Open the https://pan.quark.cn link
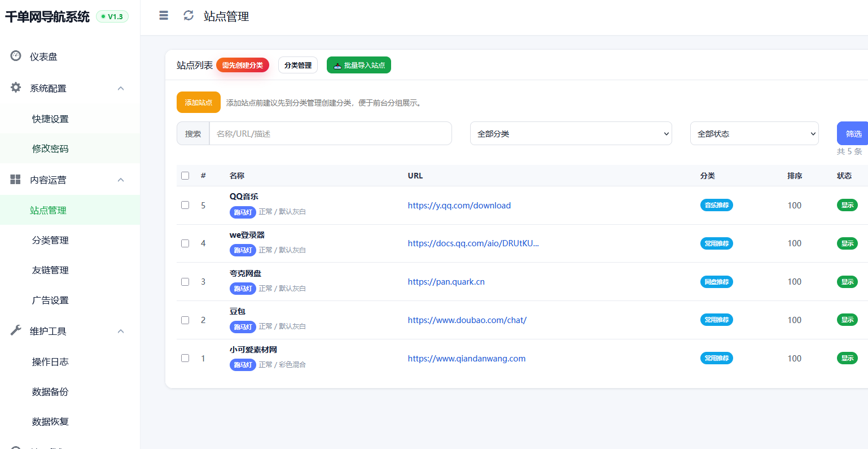This screenshot has width=868, height=449. point(446,282)
